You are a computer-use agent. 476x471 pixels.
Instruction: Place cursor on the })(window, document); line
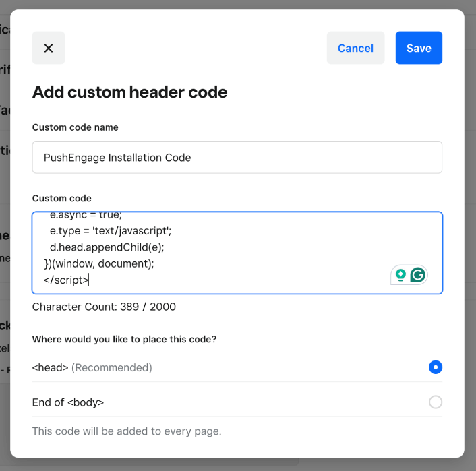pos(99,263)
